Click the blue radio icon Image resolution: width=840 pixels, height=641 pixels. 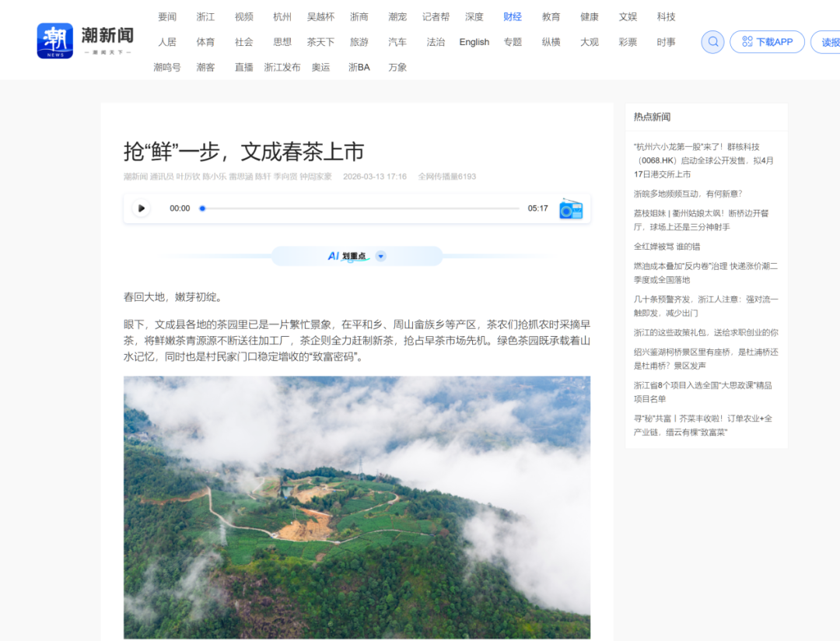571,208
